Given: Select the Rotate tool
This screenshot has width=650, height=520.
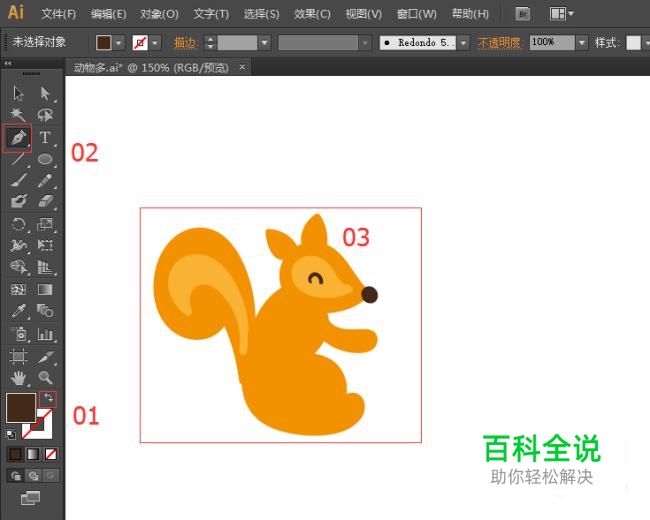Looking at the screenshot, I should point(18,224).
